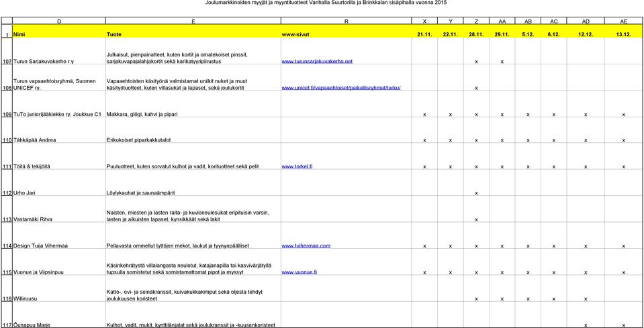Click the '12.12.' date header cell
The height and width of the screenshot is (328, 644).
586,31
